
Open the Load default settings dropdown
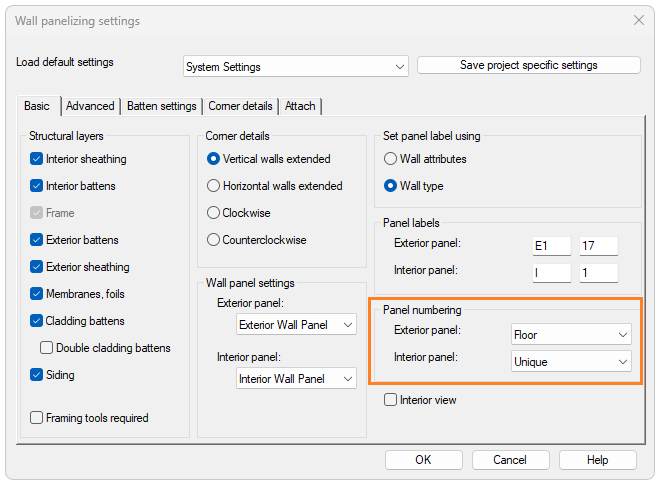tap(296, 67)
